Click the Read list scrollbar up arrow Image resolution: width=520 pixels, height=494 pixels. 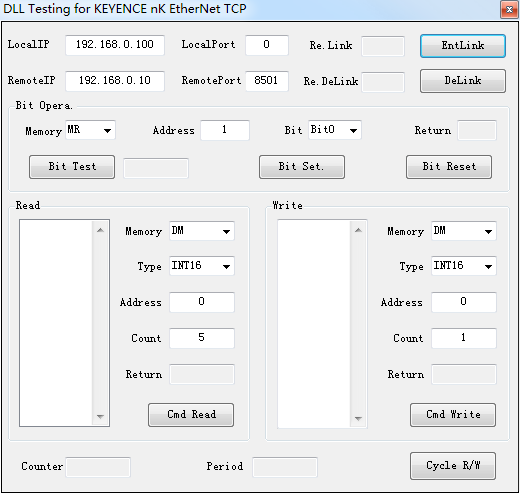click(x=100, y=230)
